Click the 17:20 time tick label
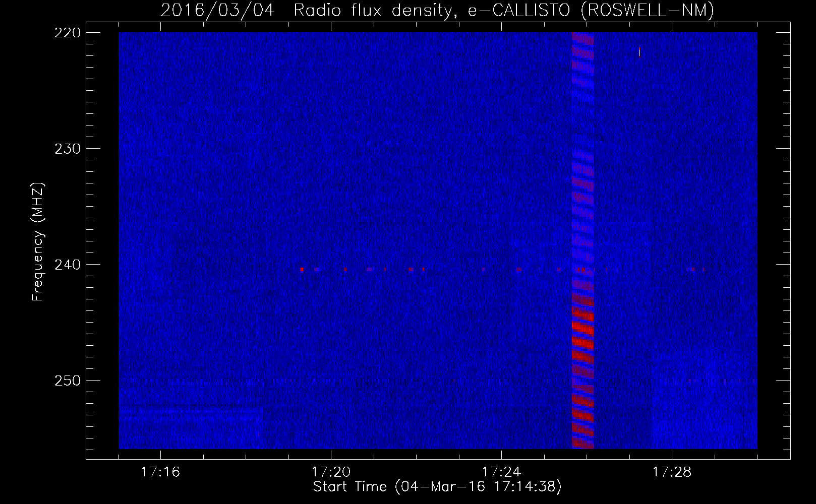 (331, 472)
